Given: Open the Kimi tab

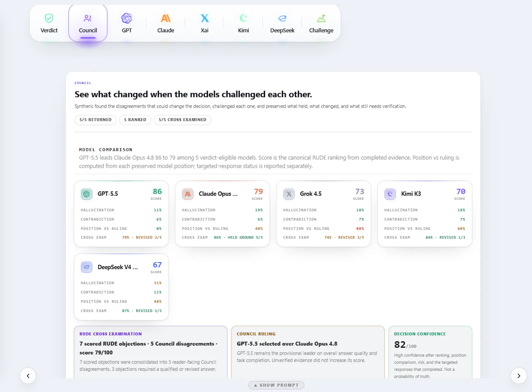Looking at the screenshot, I should [243, 24].
